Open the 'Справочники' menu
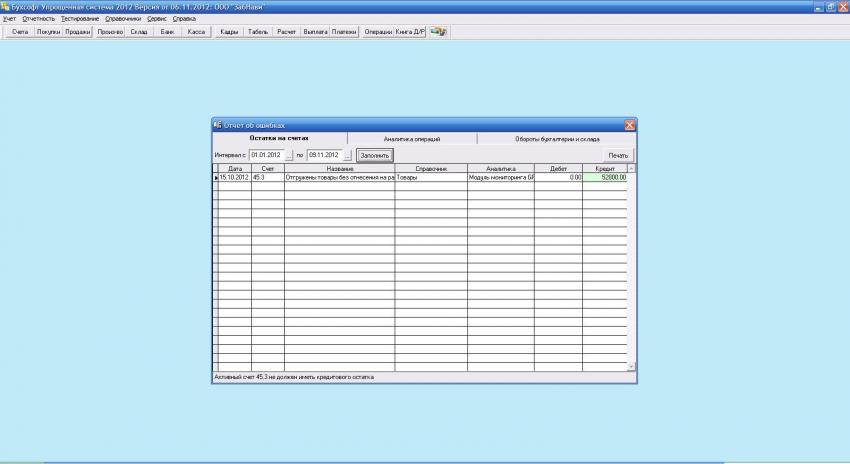This screenshot has height=464, width=850. 123,19
